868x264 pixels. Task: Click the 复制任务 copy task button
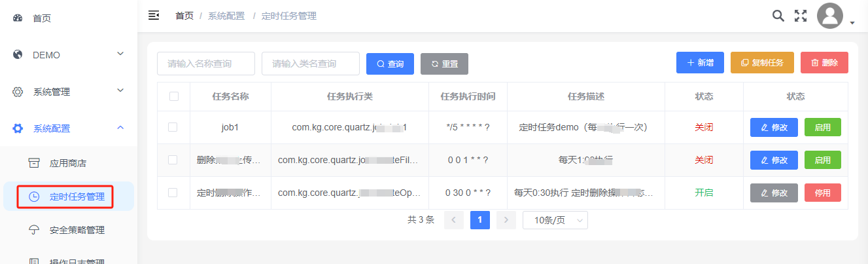tap(762, 63)
